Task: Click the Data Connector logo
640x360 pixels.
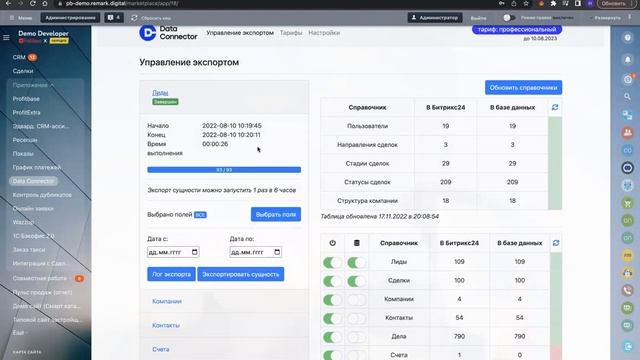Action: point(168,33)
